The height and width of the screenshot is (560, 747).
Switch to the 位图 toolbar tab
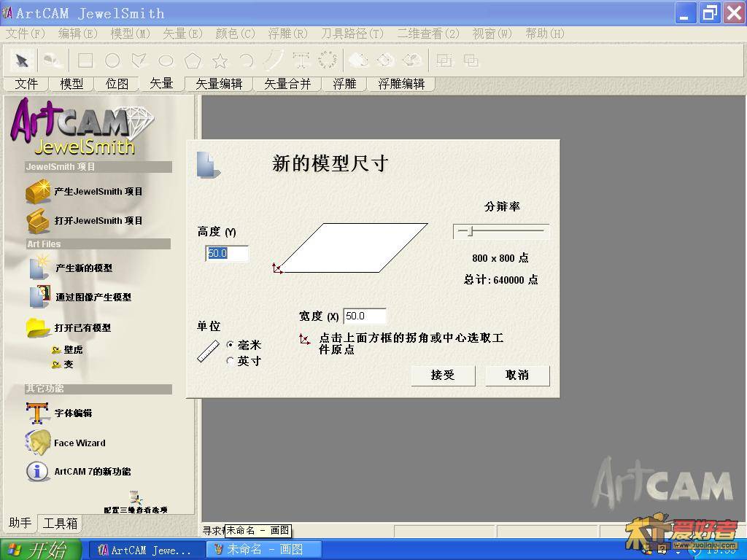click(117, 85)
